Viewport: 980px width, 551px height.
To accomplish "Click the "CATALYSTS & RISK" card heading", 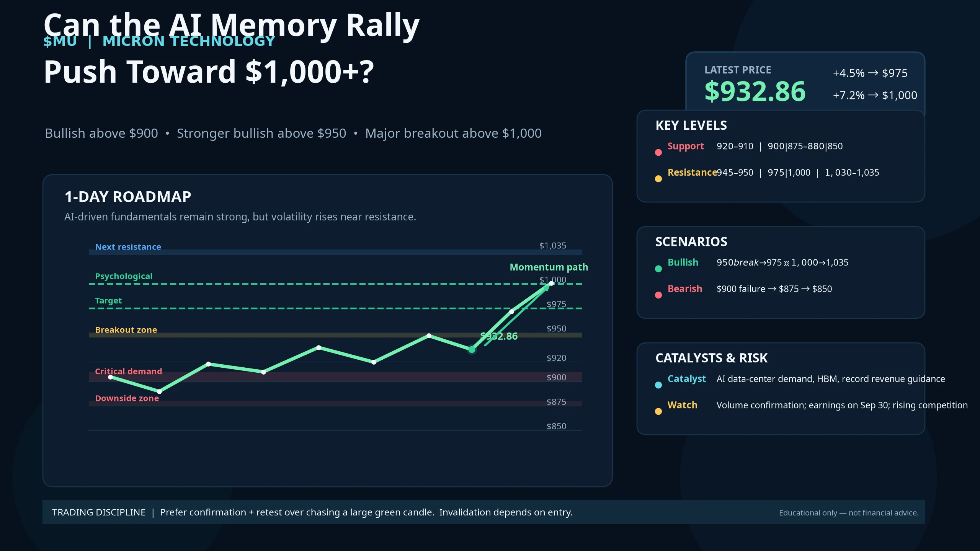I will [x=711, y=358].
